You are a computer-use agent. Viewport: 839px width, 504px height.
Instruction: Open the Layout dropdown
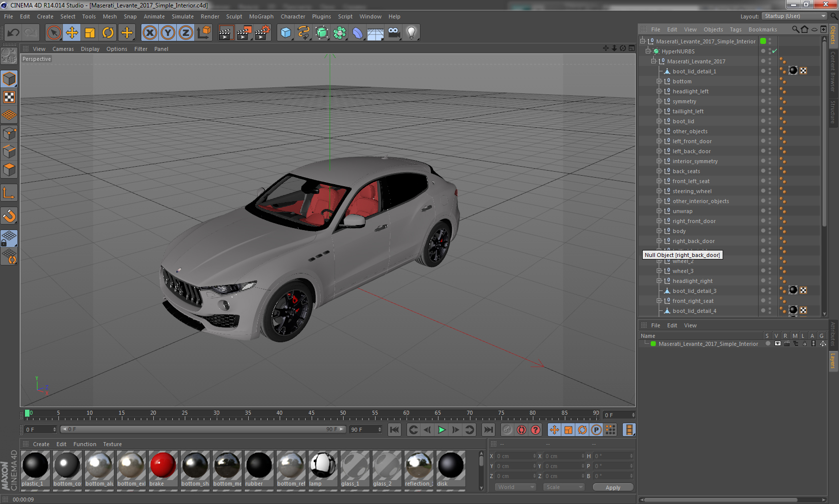795,16
